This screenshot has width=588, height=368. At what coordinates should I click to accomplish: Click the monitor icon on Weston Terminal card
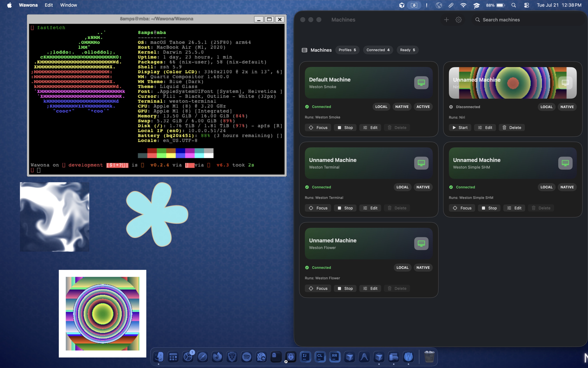click(421, 163)
